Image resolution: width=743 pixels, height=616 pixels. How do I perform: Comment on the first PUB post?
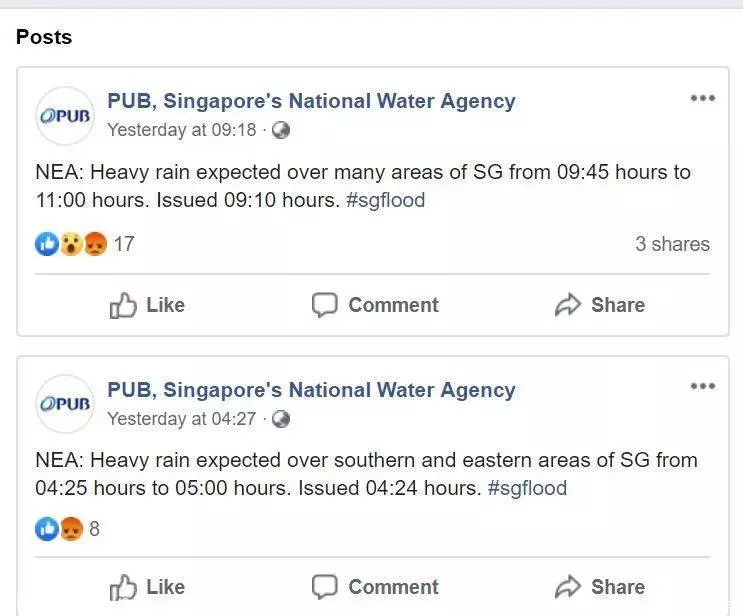375,305
